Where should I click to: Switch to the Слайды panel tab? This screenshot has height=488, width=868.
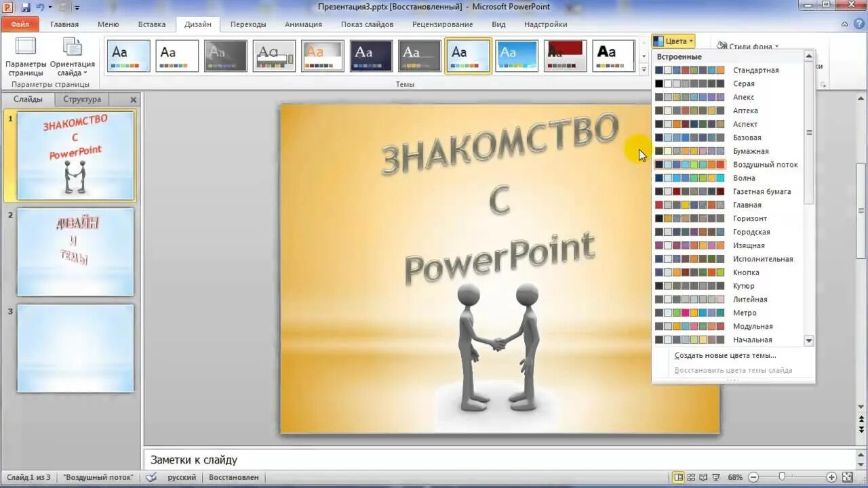click(x=28, y=99)
